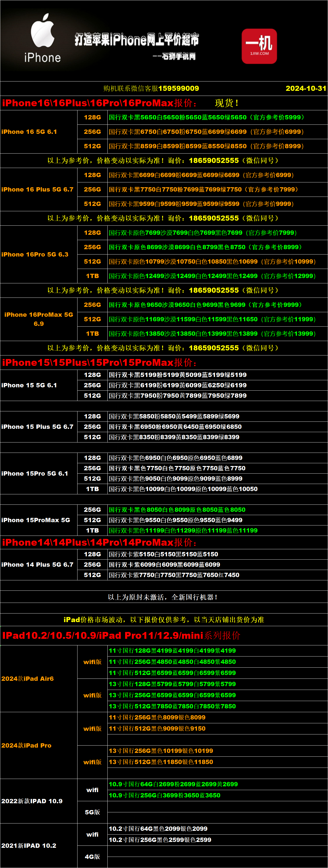This screenshot has height=868, width=328.
Task: Select the subtitle --石狮手机网
Action: click(174, 56)
